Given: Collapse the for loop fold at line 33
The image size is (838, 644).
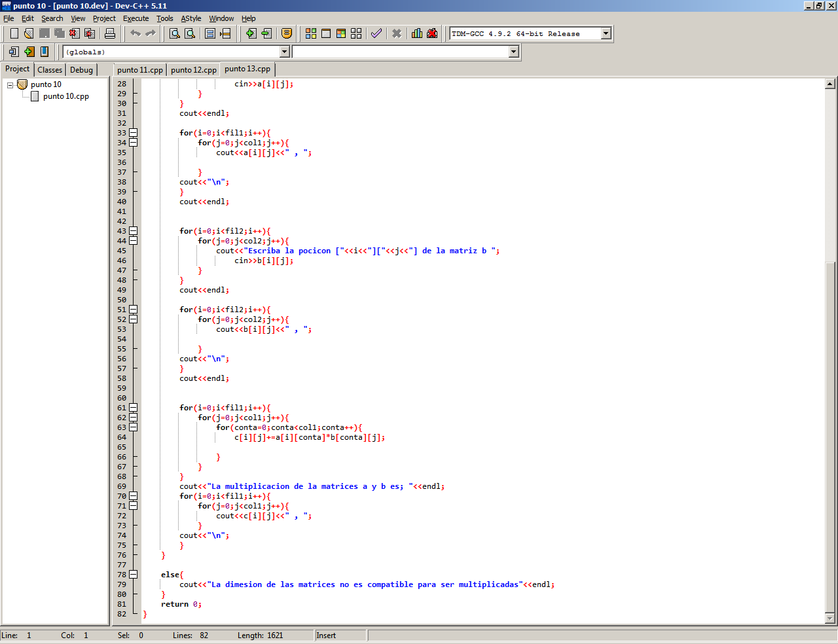Looking at the screenshot, I should point(134,133).
